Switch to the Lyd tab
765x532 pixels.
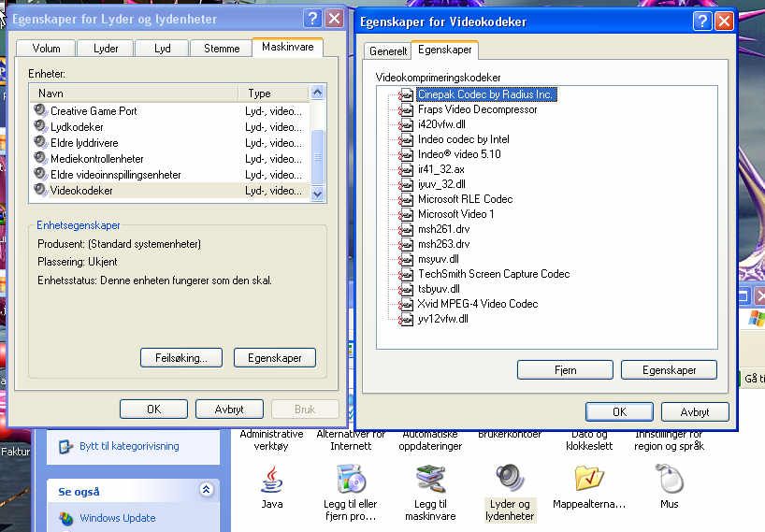(x=163, y=49)
